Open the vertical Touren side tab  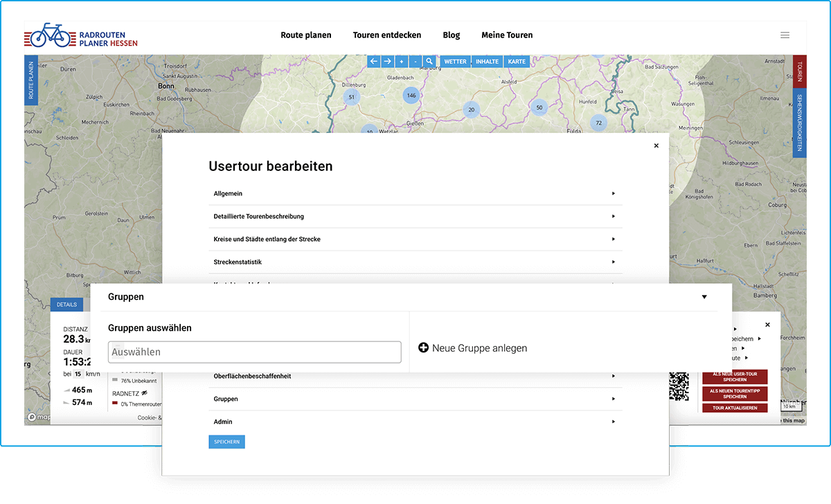tap(800, 71)
